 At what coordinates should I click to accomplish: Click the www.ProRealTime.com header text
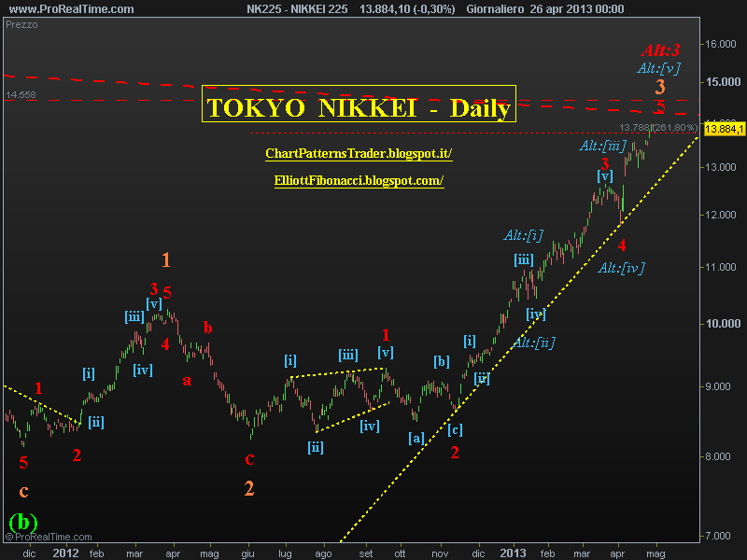72,8
